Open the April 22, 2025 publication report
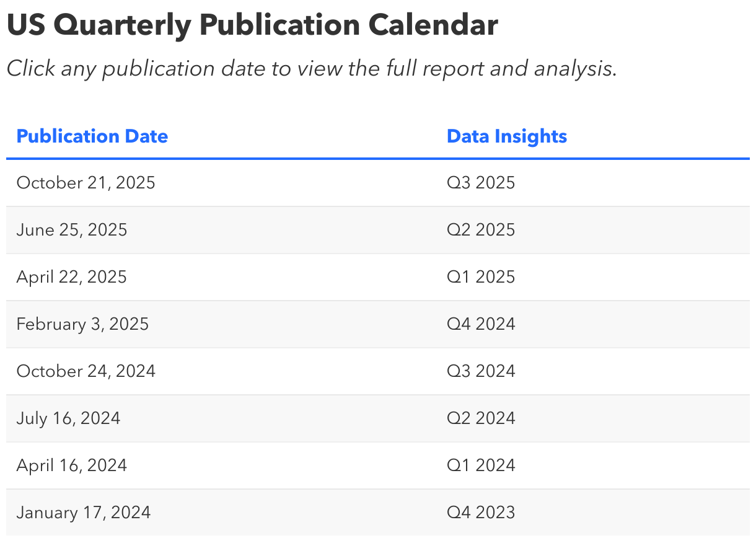756x543 pixels. (x=71, y=277)
